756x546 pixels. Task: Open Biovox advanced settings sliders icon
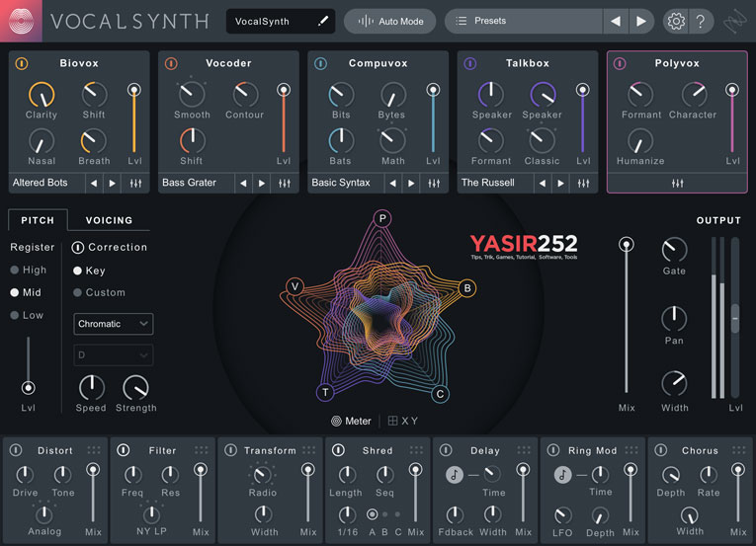(136, 183)
